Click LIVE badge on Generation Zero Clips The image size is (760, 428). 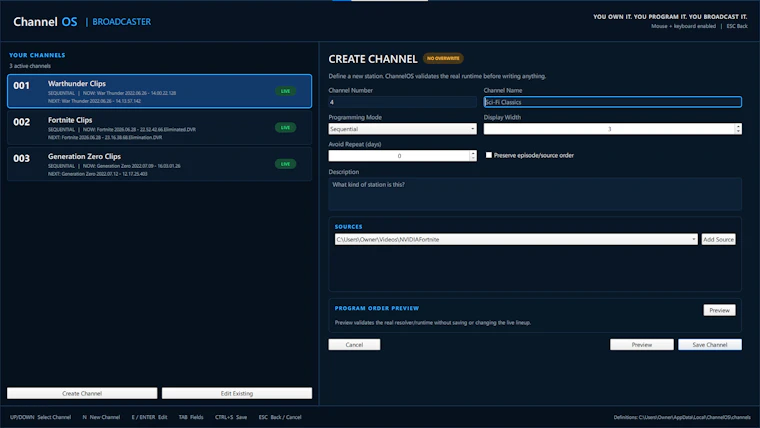(x=285, y=164)
